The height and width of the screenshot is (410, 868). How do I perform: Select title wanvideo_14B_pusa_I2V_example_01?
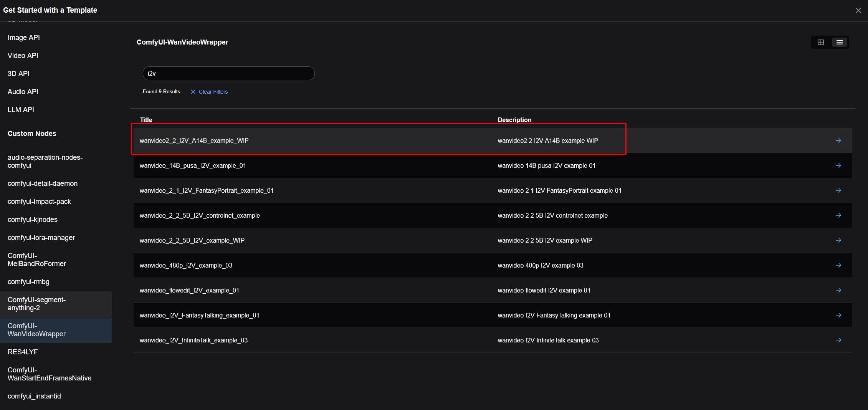coord(193,165)
